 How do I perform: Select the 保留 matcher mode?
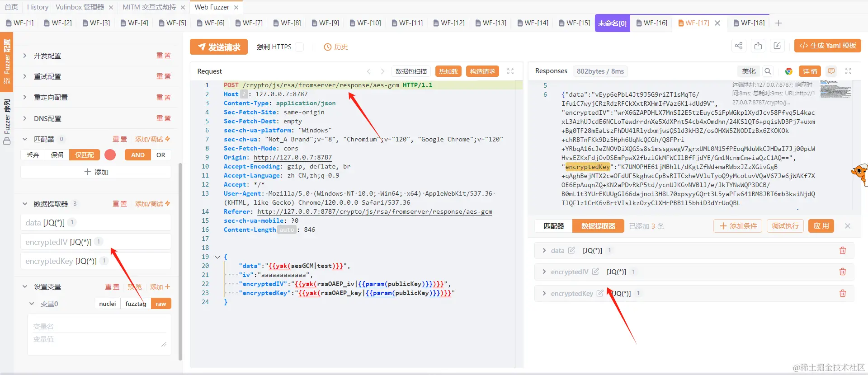tap(57, 155)
